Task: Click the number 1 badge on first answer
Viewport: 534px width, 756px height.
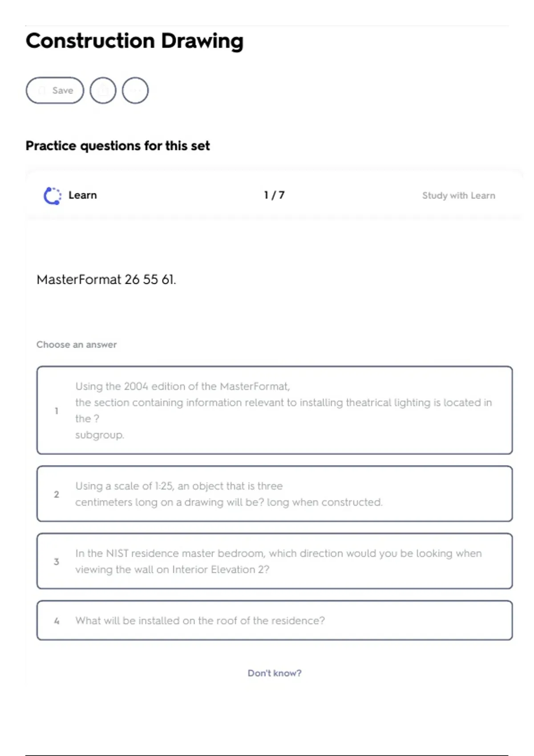Action: click(x=57, y=411)
